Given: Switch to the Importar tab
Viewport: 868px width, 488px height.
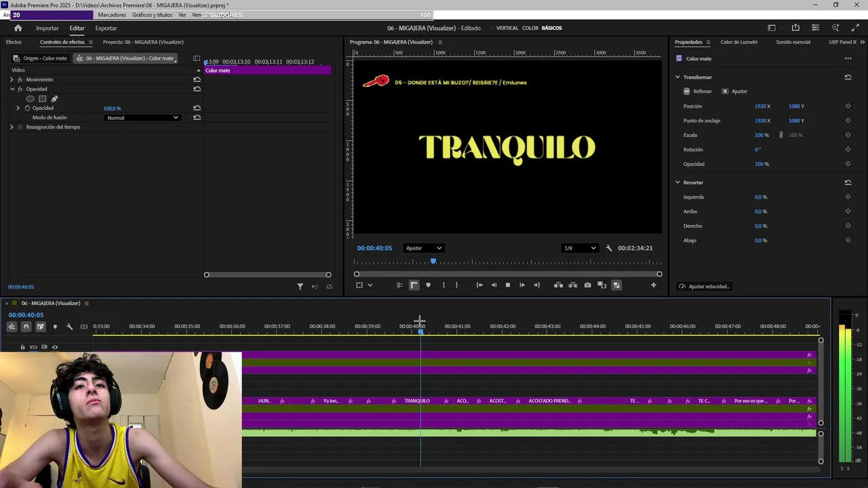Looking at the screenshot, I should tap(47, 28).
